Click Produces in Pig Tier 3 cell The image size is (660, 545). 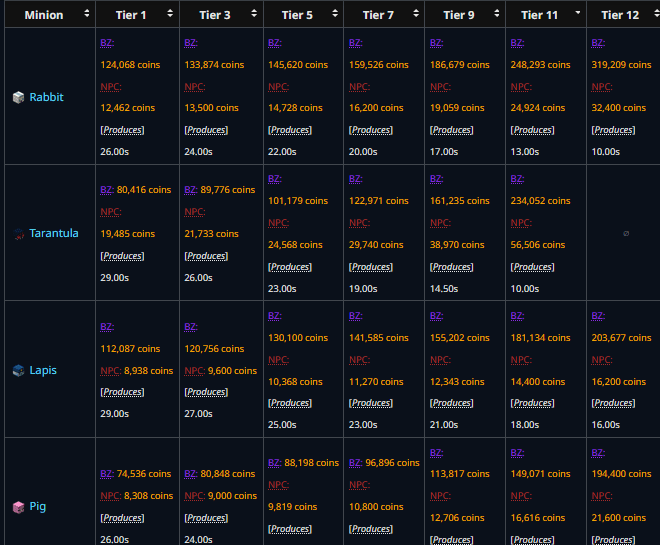206,518
